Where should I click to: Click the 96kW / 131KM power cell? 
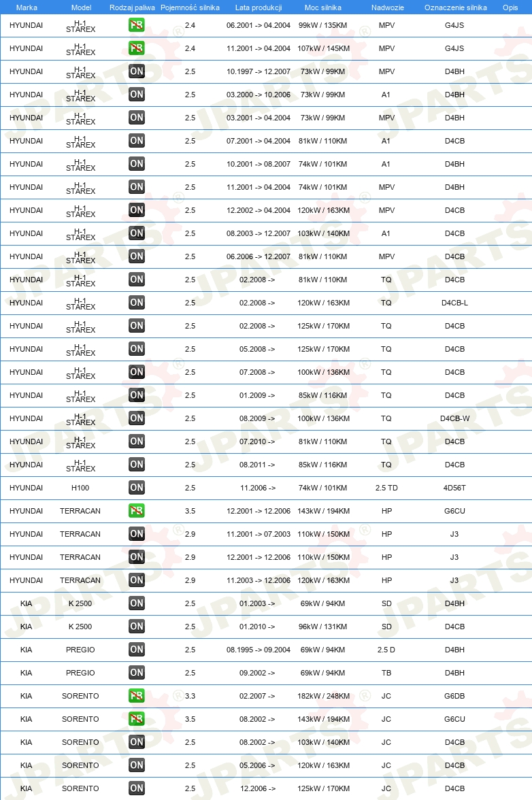point(323,627)
